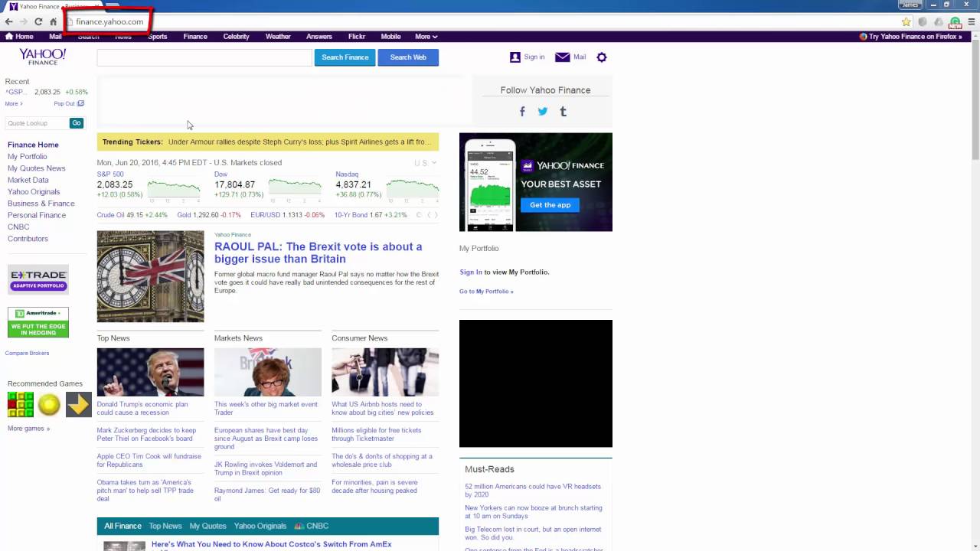
Task: Open Sports in the Yahoo navigation bar
Action: tap(157, 37)
